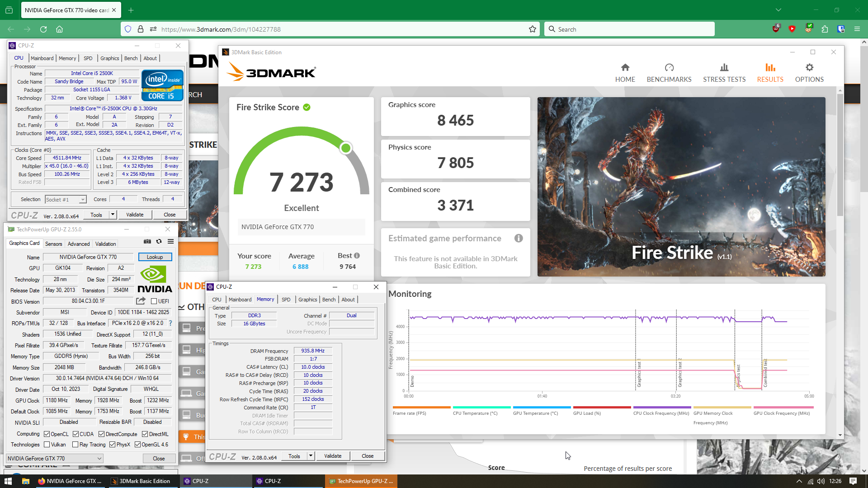This screenshot has height=488, width=868.
Task: Expand Tools dropdown arrow in CPU-Z Memory window
Action: [x=311, y=456]
